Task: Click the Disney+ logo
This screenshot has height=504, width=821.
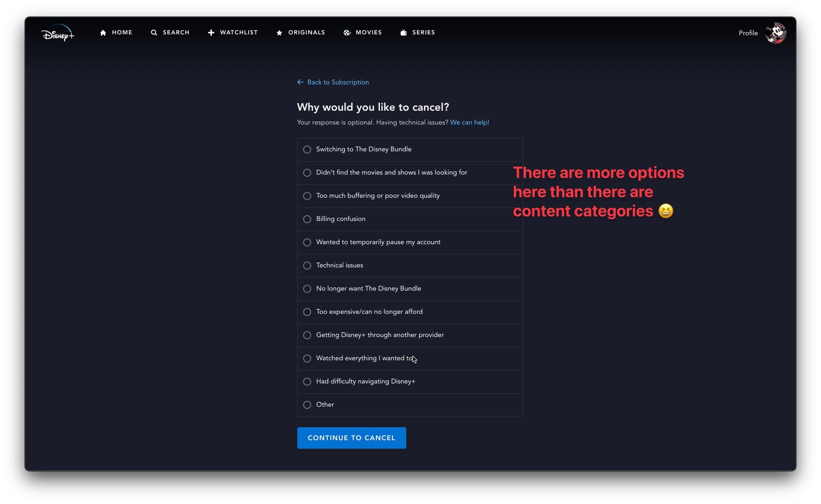Action: point(58,33)
